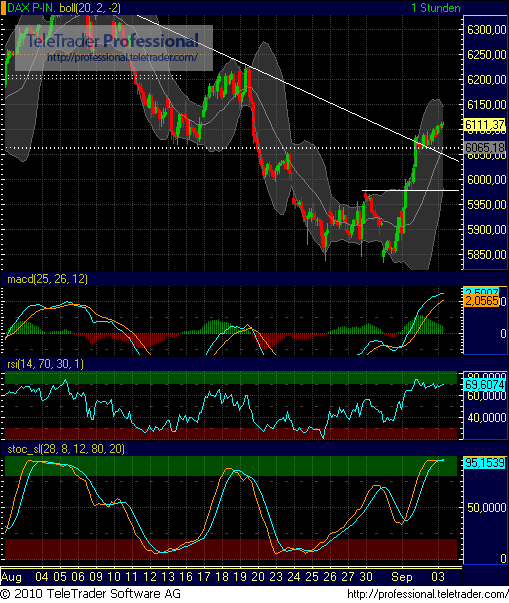
Task: Click date 13 on the time axis
Action: pyautogui.click(x=168, y=577)
